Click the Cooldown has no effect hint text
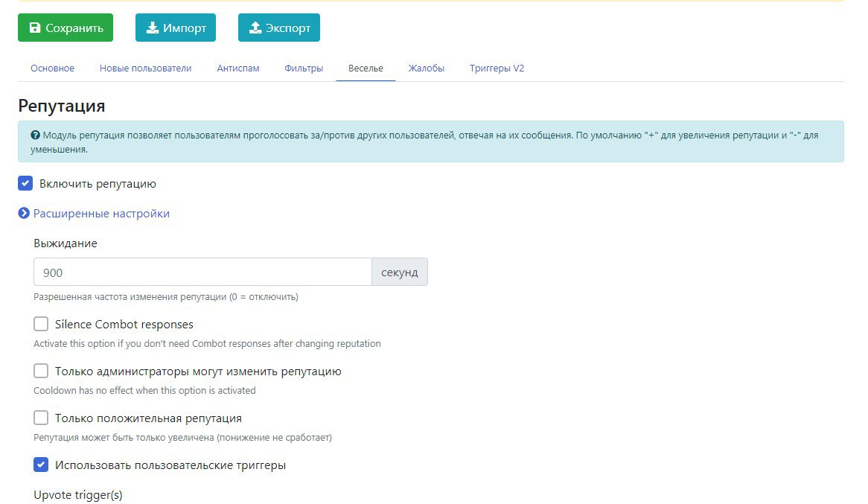The width and height of the screenshot is (868, 504). 144,390
